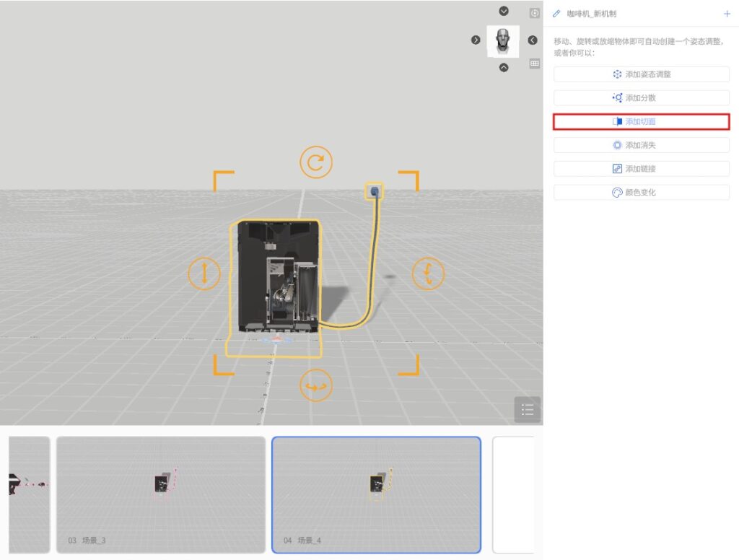Select the 03 场景_3 scene thumbnail
The height and width of the screenshot is (560, 739).
tap(161, 494)
